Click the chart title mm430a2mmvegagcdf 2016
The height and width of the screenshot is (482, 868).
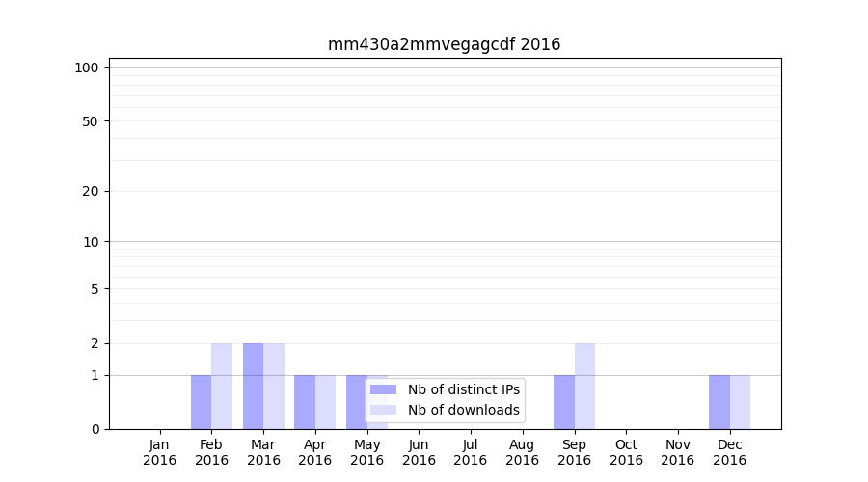(444, 44)
